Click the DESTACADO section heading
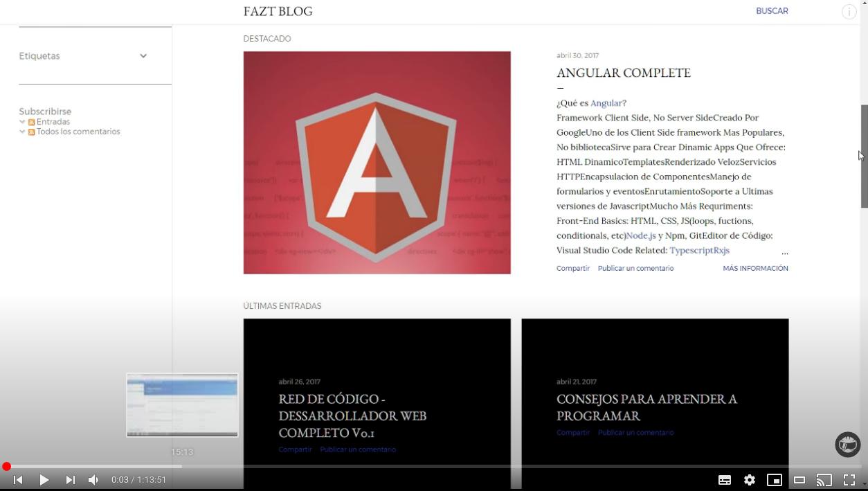868x491 pixels. 267,39
